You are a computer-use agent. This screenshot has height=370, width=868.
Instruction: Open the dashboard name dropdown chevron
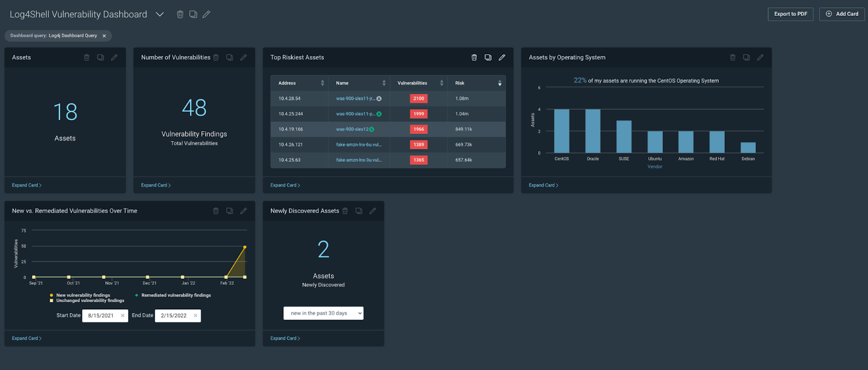click(x=159, y=14)
